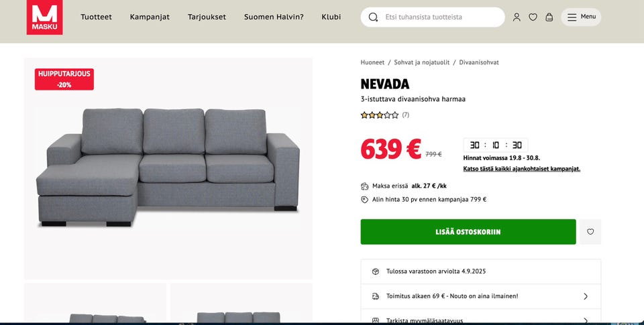Open the shopping bag icon
The width and height of the screenshot is (644, 325).
(549, 17)
